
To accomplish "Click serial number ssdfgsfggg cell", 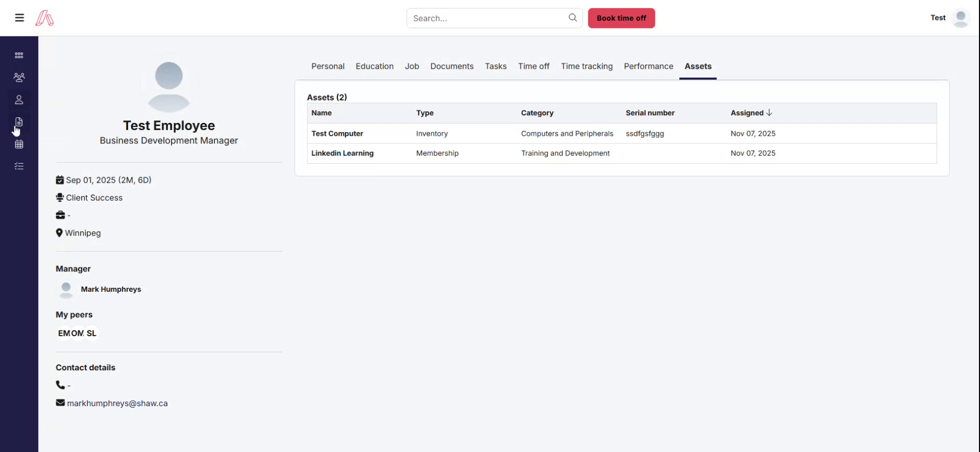I will (x=645, y=134).
